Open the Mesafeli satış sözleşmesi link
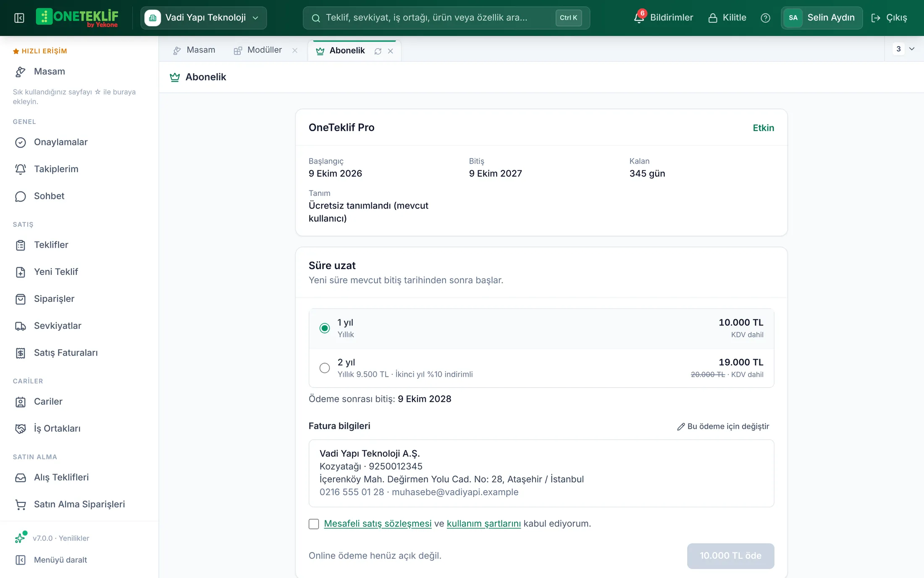The image size is (924, 578). tap(378, 524)
